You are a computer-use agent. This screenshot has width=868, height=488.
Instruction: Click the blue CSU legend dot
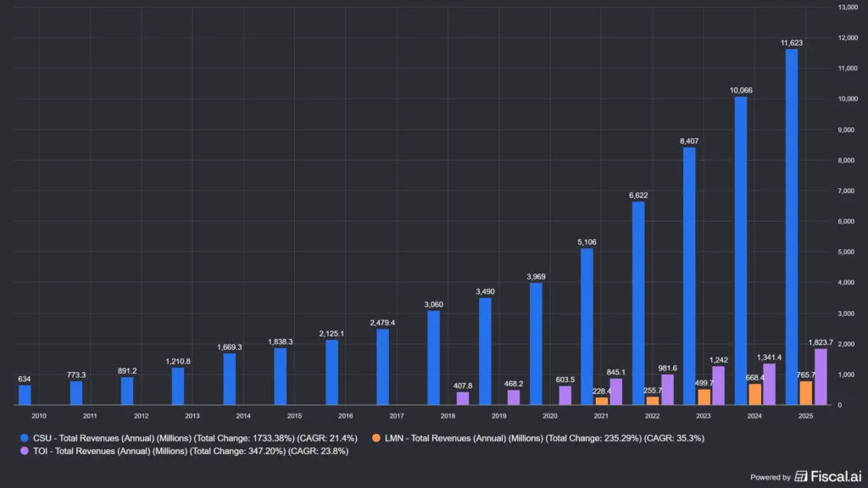coord(25,438)
